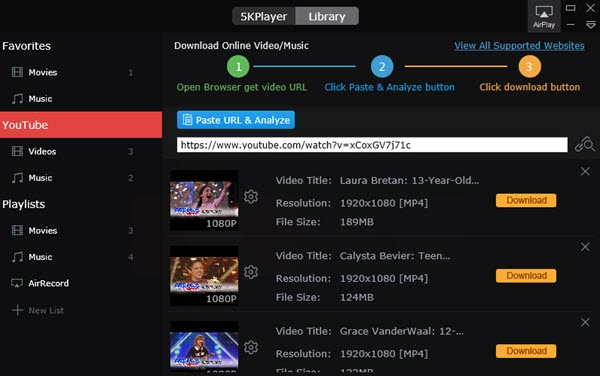600x376 pixels.
Task: Remove Calysta Bevier video from list
Action: pyautogui.click(x=585, y=247)
